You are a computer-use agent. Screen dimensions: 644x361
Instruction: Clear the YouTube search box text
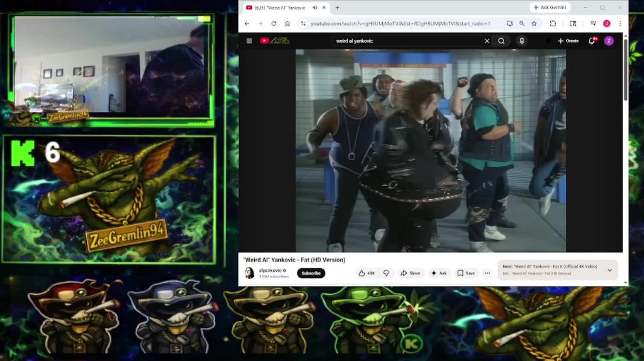point(487,41)
